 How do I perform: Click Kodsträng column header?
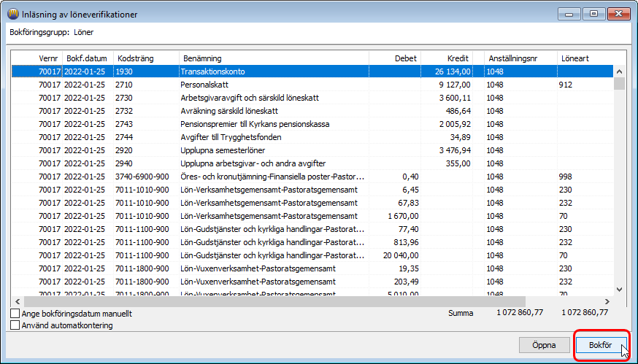point(146,58)
